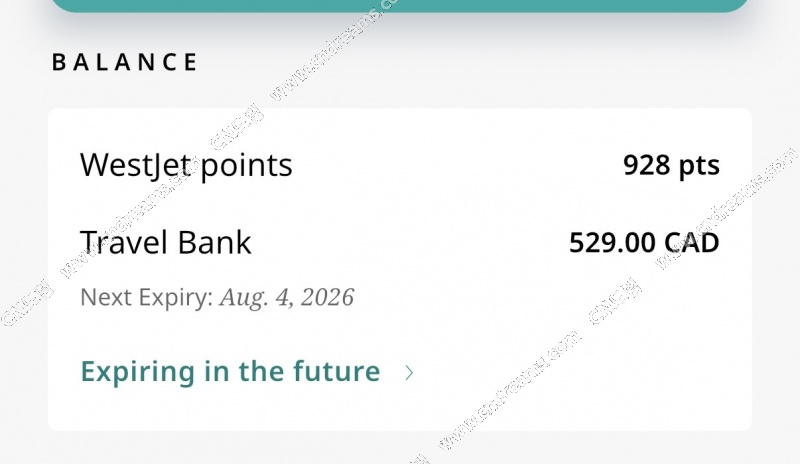This screenshot has height=464, width=800.
Task: Tap the word points after WestJet
Action: click(246, 165)
